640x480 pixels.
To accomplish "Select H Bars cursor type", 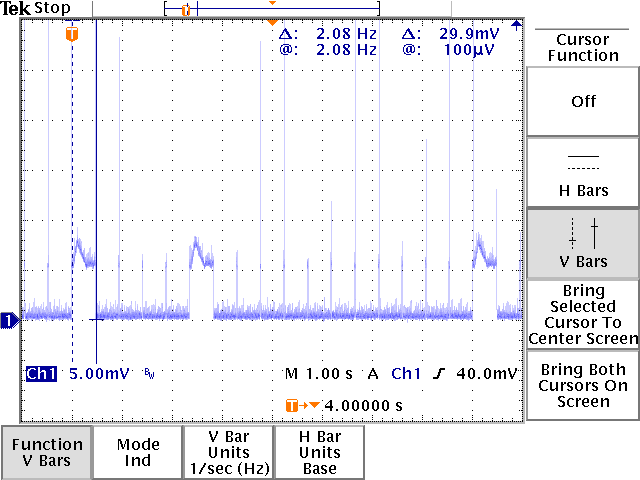I will (583, 173).
